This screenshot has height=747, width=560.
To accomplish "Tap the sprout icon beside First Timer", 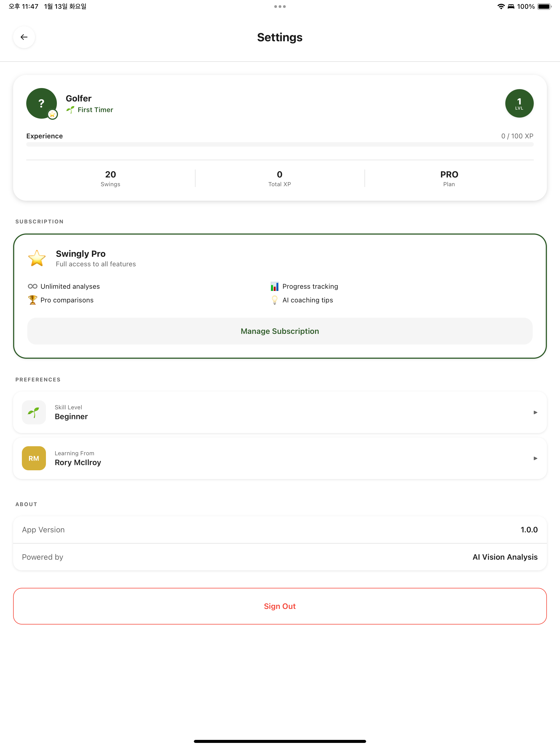I will pos(70,110).
